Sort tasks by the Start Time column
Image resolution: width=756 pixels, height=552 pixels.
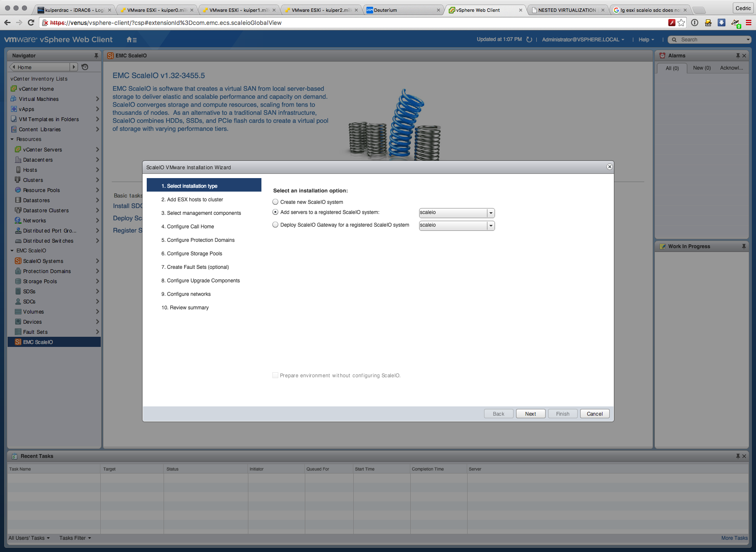coord(382,469)
